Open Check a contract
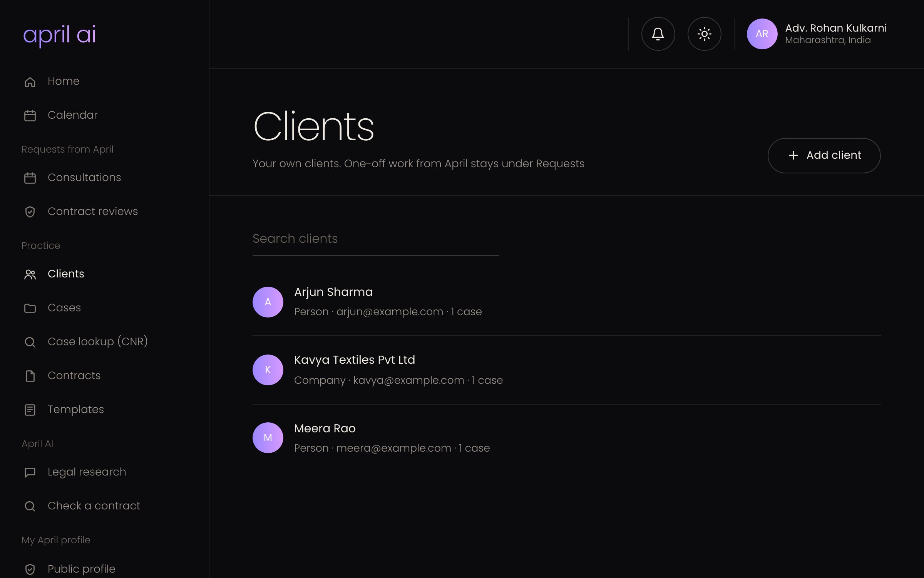The height and width of the screenshot is (578, 924). [x=94, y=506]
